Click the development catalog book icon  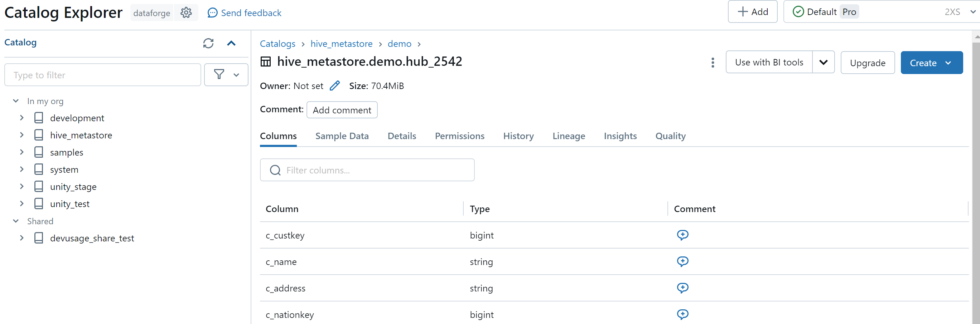[39, 118]
